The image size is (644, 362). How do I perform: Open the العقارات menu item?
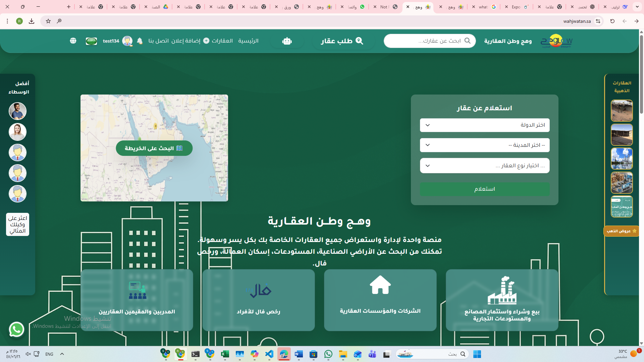(x=222, y=41)
